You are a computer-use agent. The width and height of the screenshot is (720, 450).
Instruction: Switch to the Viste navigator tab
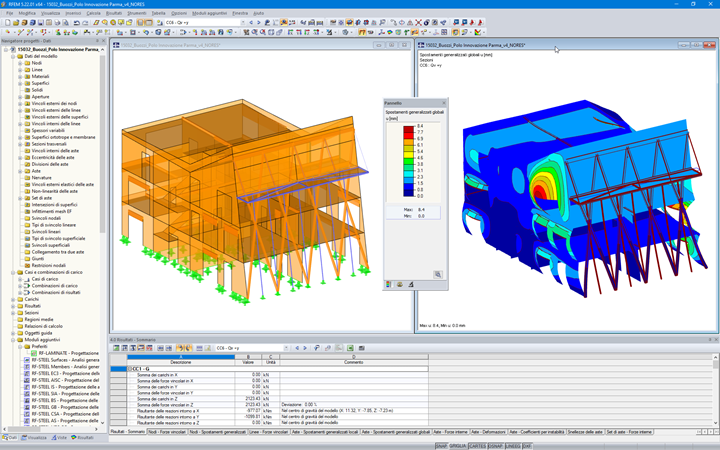click(59, 438)
